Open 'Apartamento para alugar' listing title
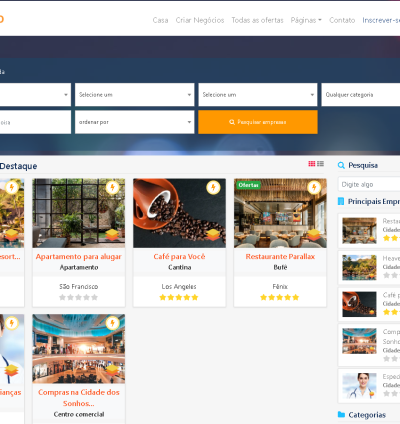 click(x=79, y=257)
